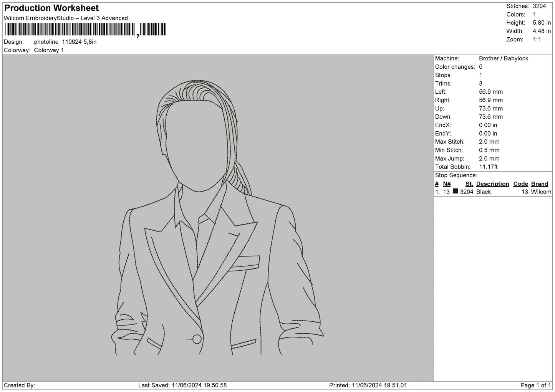The image size is (555, 392).
Task: Click the Down value 73.6 mm
Action: tap(491, 117)
